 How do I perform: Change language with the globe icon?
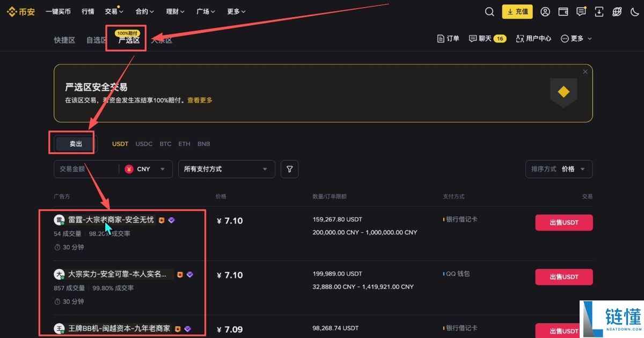(617, 11)
